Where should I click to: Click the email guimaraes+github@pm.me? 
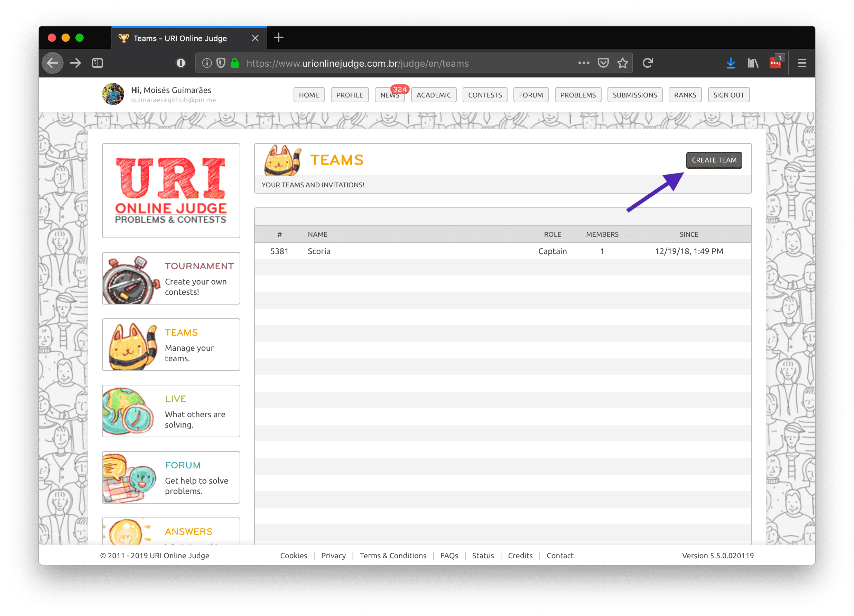click(173, 100)
